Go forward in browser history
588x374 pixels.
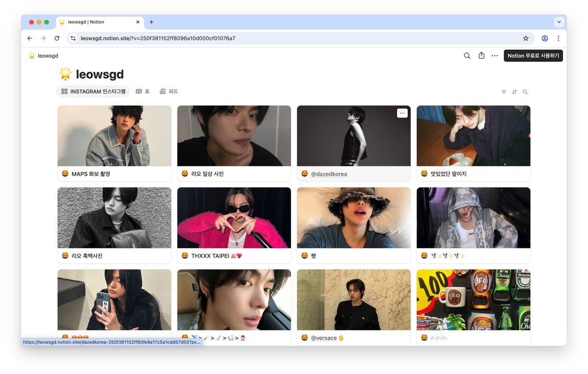click(43, 38)
